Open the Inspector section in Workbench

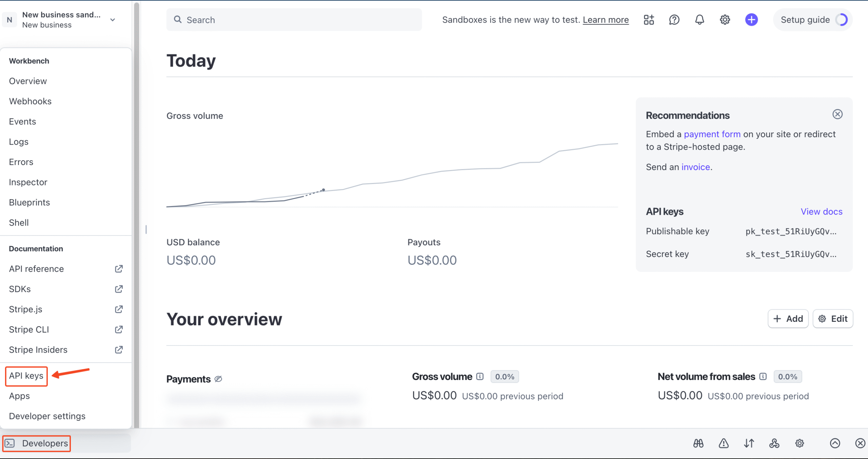28,182
